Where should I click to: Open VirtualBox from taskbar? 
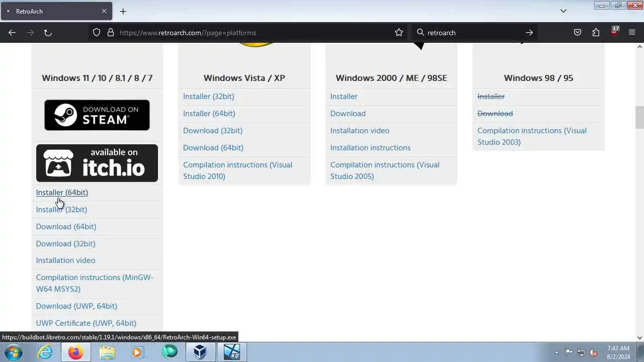(x=200, y=352)
